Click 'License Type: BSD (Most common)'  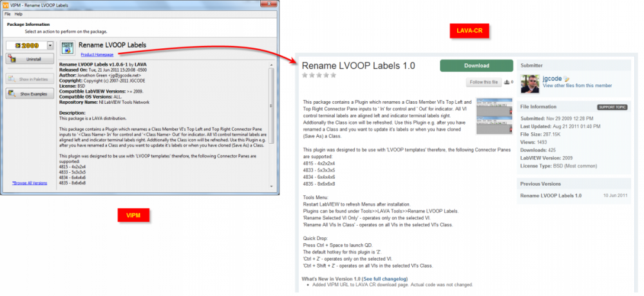[x=558, y=166]
